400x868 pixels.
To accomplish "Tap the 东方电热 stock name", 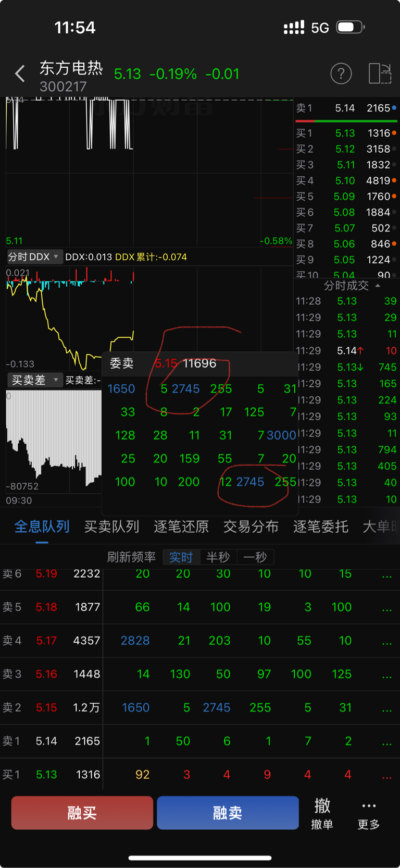I will point(71,68).
